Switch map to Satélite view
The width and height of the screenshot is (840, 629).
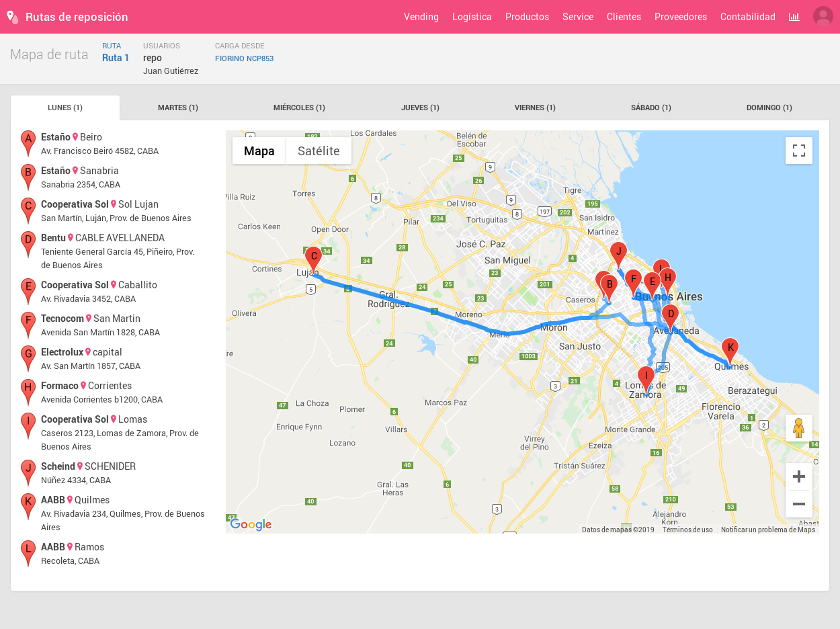[319, 151]
